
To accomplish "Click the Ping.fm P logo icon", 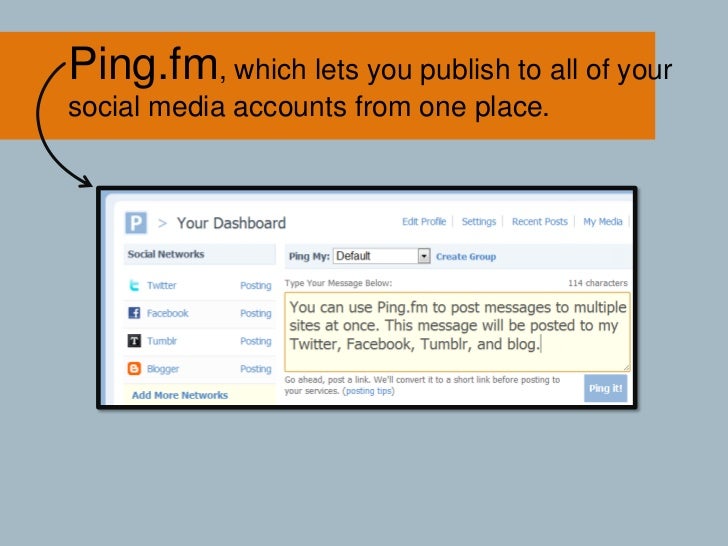I will tap(136, 223).
